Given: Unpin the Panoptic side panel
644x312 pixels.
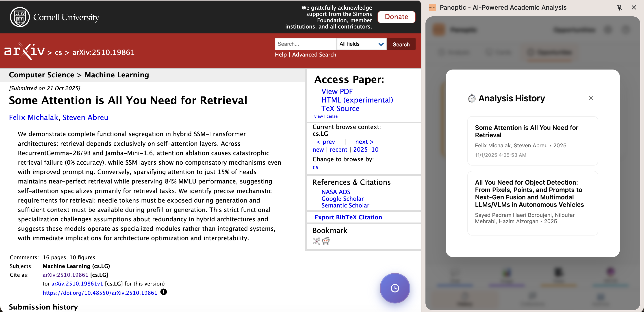Looking at the screenshot, I should point(619,7).
